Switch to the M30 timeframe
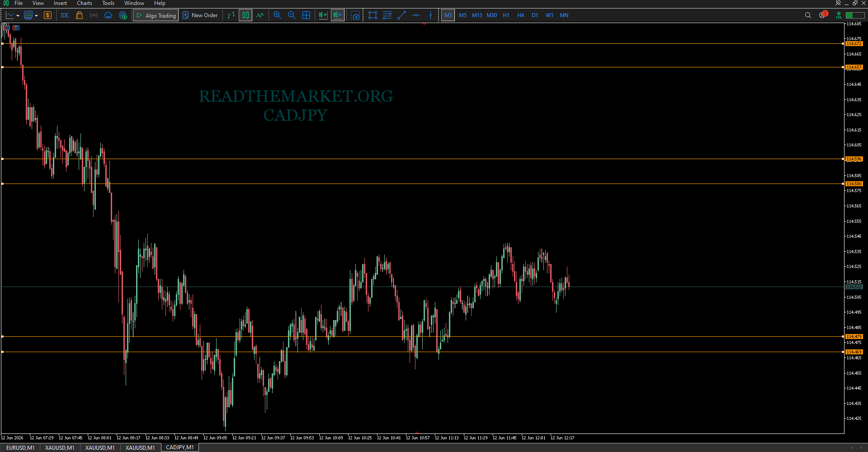Screen dimensions: 868x452 [x=491, y=15]
